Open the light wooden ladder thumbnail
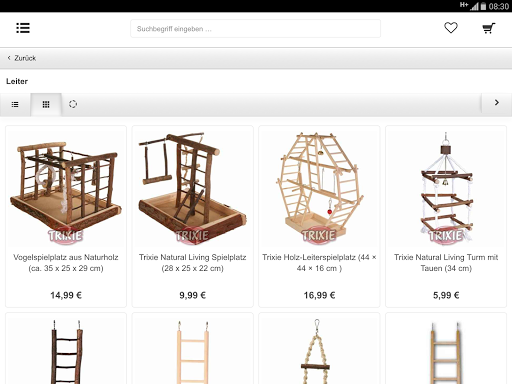 click(x=193, y=350)
